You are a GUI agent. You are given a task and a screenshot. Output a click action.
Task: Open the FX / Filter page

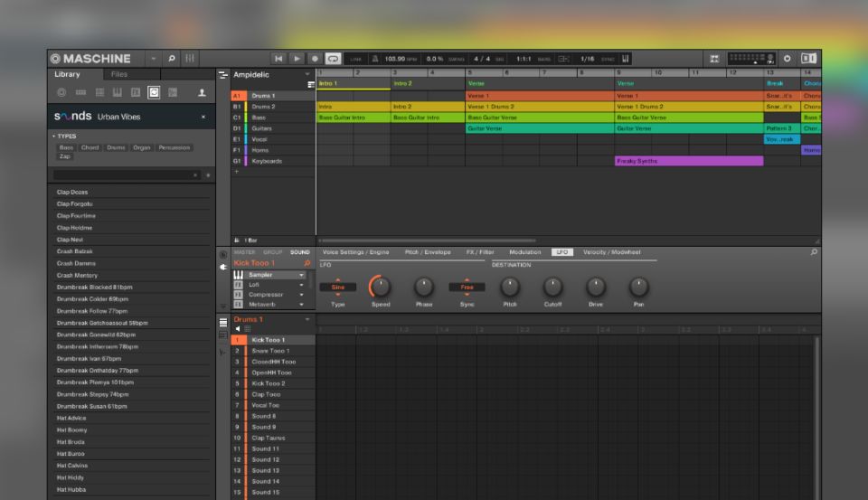tap(480, 252)
